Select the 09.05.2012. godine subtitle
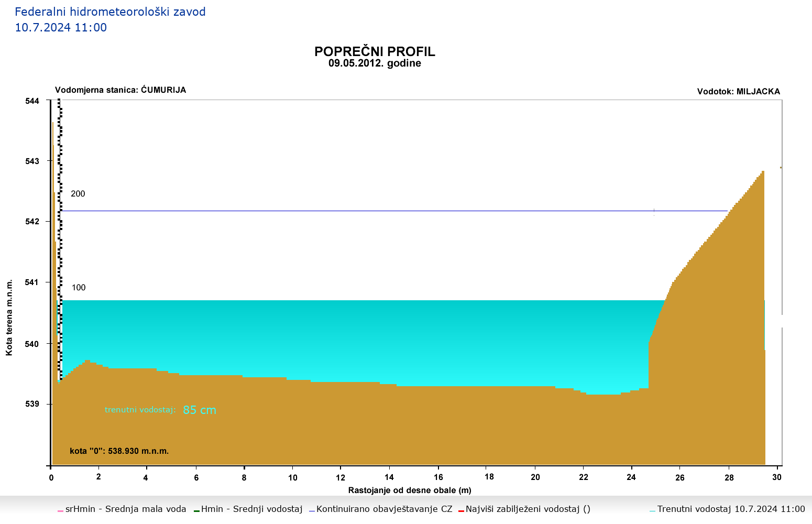This screenshot has width=812, height=524. tap(375, 63)
